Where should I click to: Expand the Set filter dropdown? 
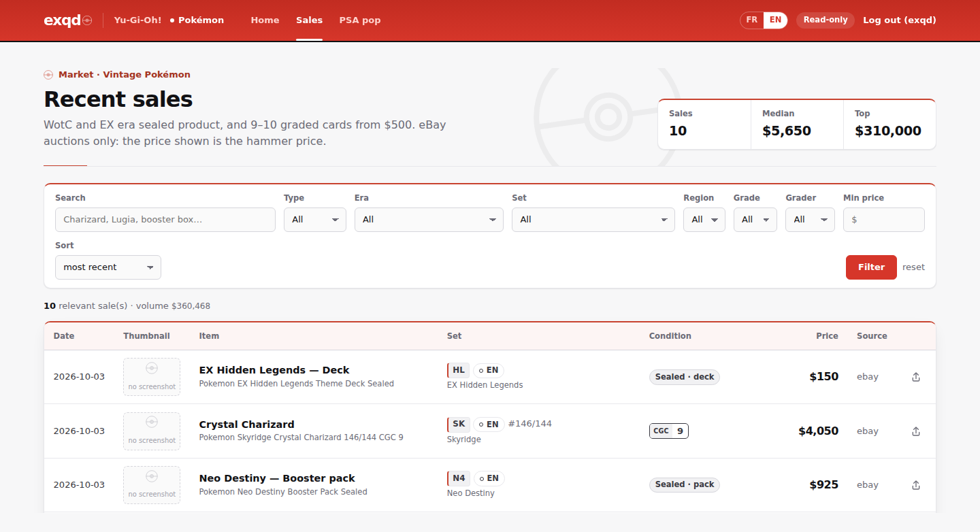pyautogui.click(x=593, y=220)
